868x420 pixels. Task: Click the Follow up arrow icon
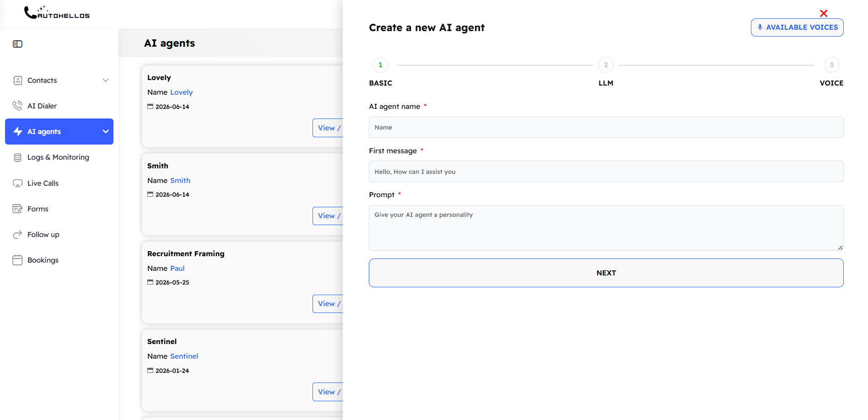tap(17, 235)
